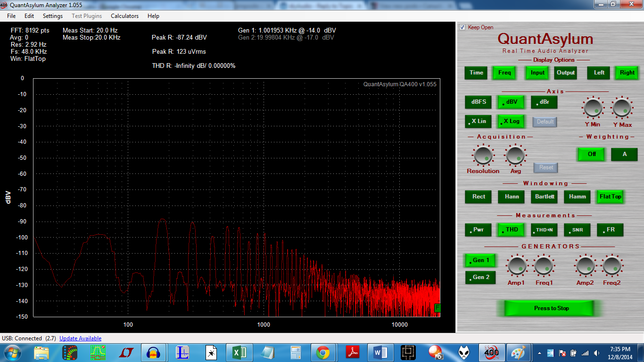Toggle the THD measurement
This screenshot has height=362, width=644.
point(512,230)
